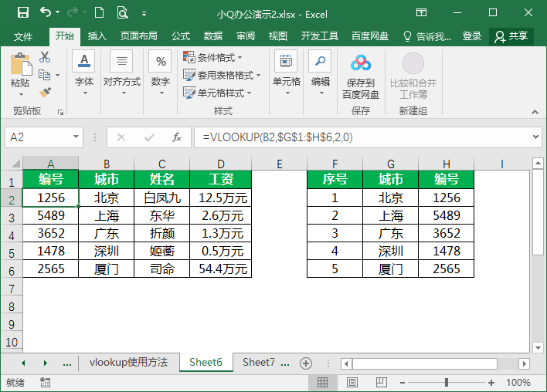Click 保存到百度网盘 cloud icon
Viewport: 547px width, 392px height.
361,76
